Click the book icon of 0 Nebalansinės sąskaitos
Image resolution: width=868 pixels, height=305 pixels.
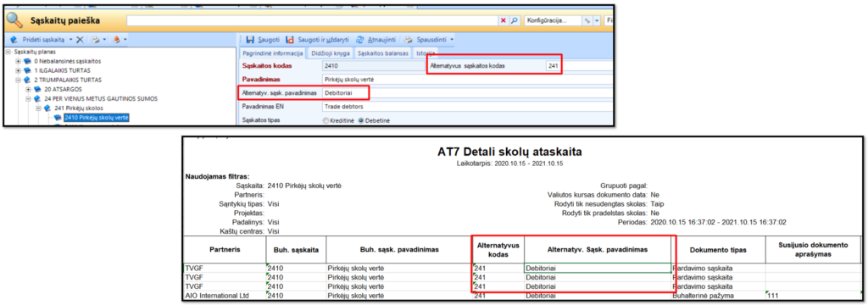pos(28,61)
